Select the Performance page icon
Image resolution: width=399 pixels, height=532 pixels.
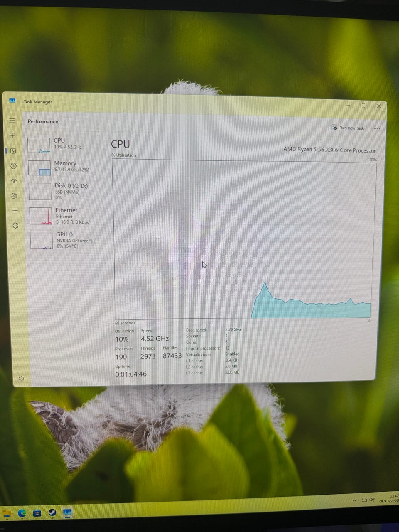coord(13,150)
